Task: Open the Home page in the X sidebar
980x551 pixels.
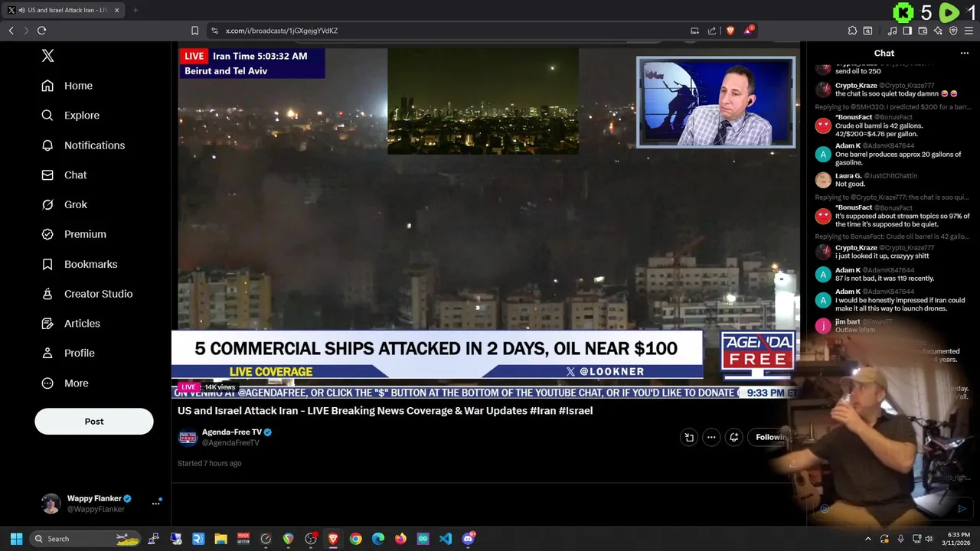Action: pos(67,86)
